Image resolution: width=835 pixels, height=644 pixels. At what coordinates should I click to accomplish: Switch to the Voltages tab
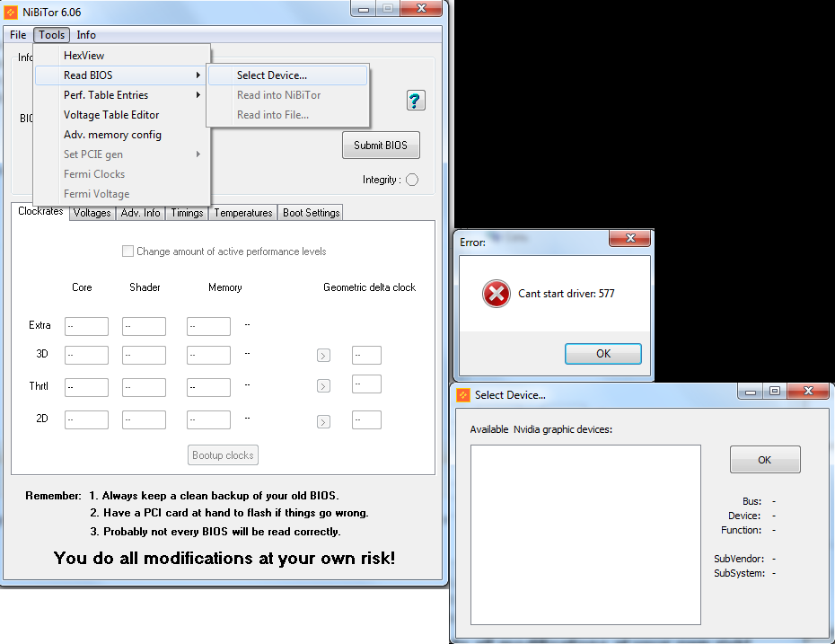[92, 213]
